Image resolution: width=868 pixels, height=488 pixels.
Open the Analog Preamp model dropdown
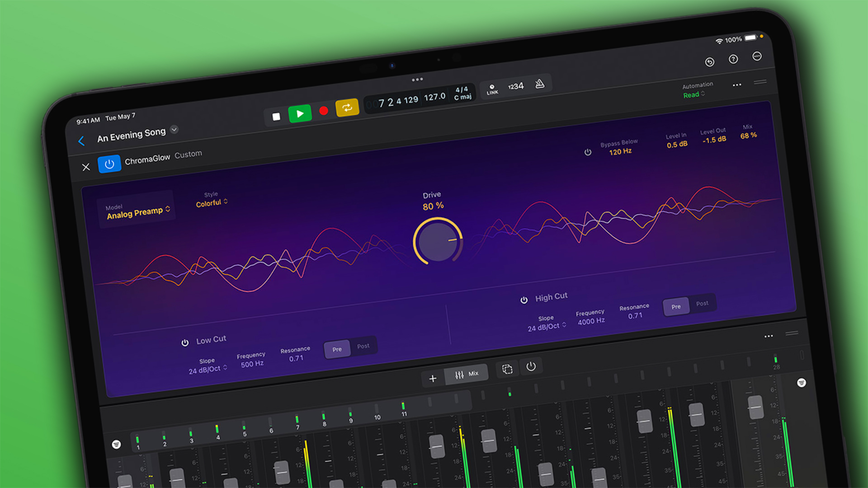(138, 212)
